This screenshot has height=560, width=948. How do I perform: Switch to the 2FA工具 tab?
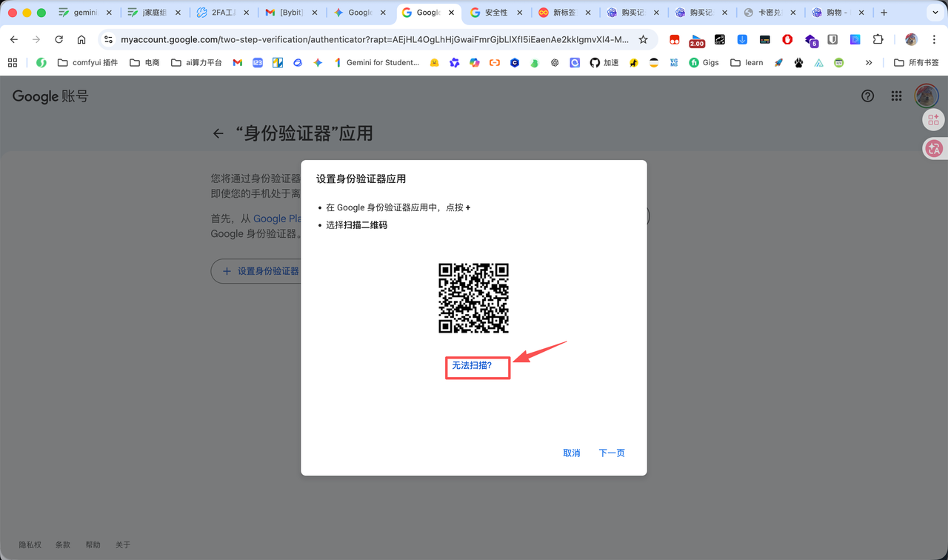tap(222, 13)
